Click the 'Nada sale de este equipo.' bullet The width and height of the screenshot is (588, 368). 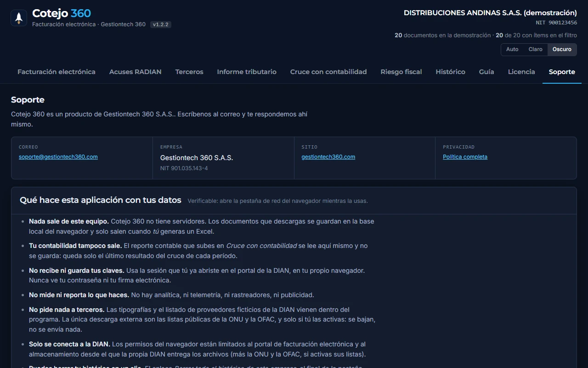202,226
